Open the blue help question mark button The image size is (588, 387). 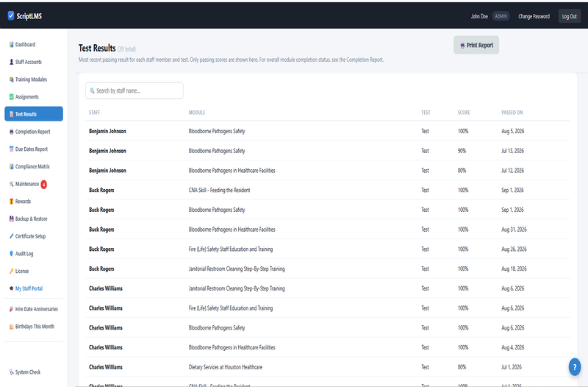[575, 367]
